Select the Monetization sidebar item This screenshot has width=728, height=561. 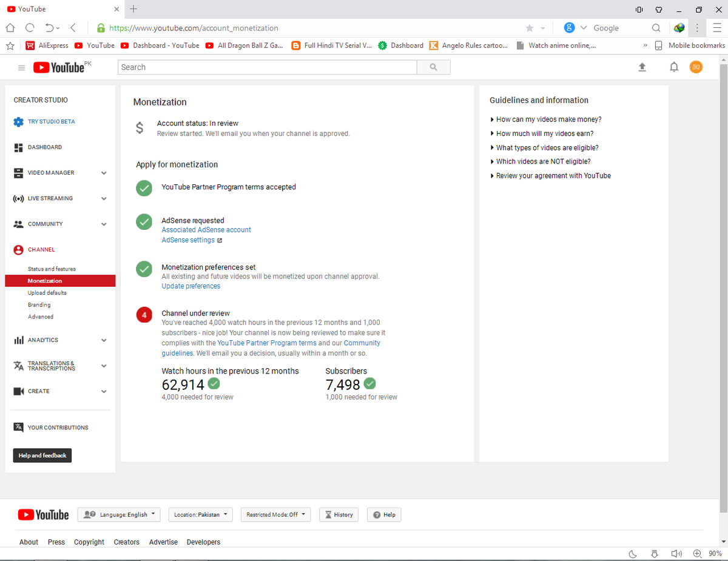(x=60, y=281)
